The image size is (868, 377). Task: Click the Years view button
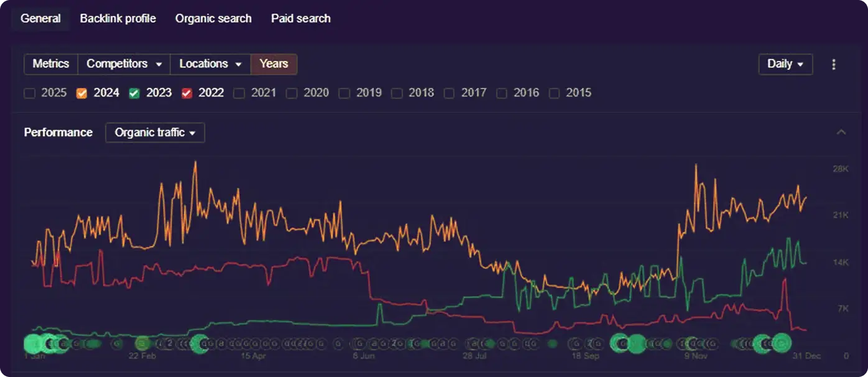(x=274, y=64)
